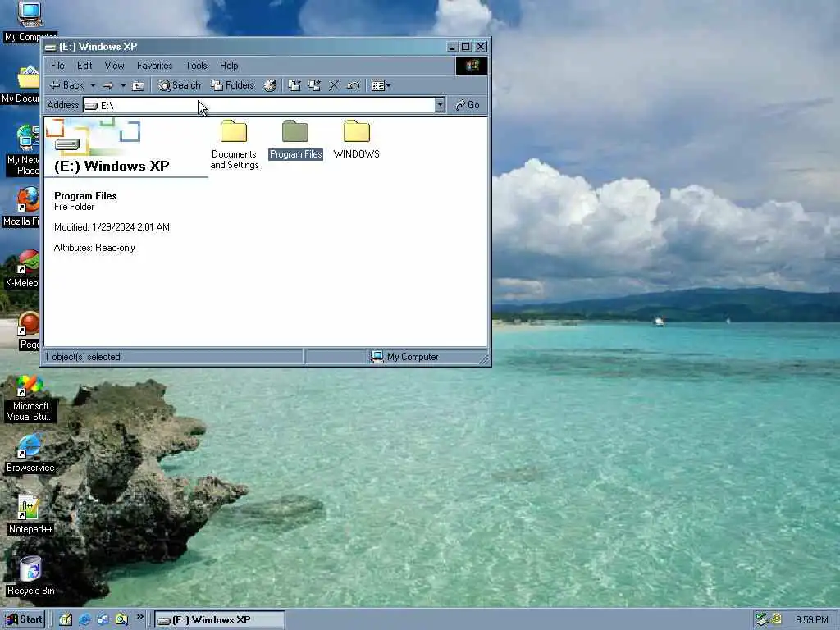Open the Views dropdown button
Screen dimensions: 840x630
pyautogui.click(x=381, y=85)
